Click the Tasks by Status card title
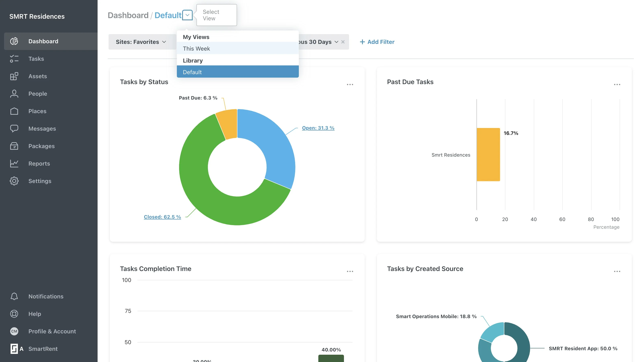The image size is (644, 362). [x=144, y=82]
